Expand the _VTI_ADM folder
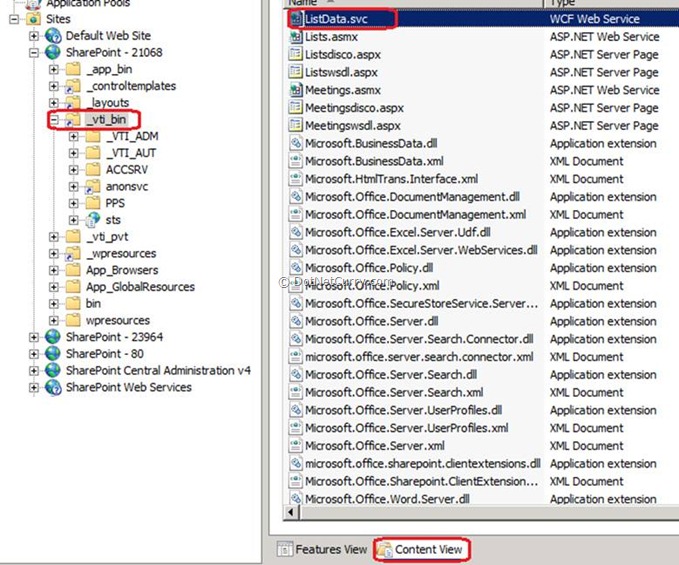 (x=74, y=137)
